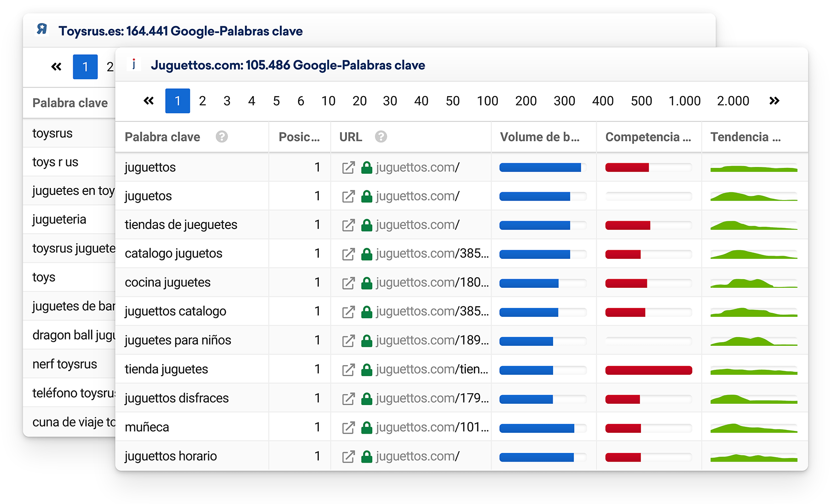
Task: Sort by Competencia column header
Action: point(648,137)
